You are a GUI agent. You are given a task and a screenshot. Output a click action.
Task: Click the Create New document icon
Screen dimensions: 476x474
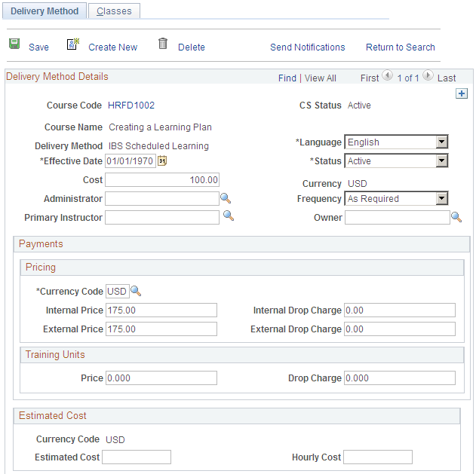[x=73, y=44]
